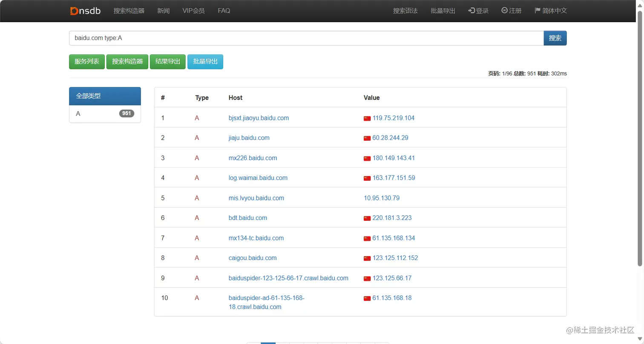This screenshot has height=344, width=644.
Task: Open host mx226.baidu.com
Action: (x=253, y=158)
